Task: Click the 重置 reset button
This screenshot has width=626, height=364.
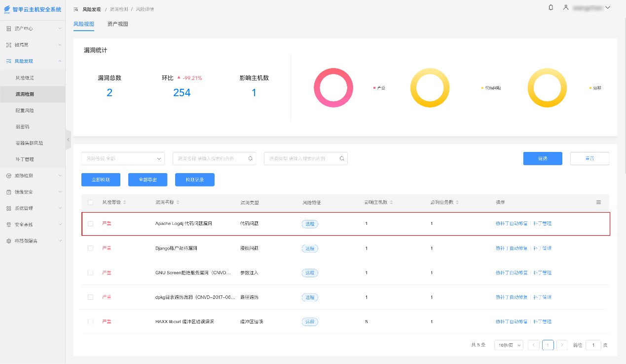Action: tap(589, 158)
